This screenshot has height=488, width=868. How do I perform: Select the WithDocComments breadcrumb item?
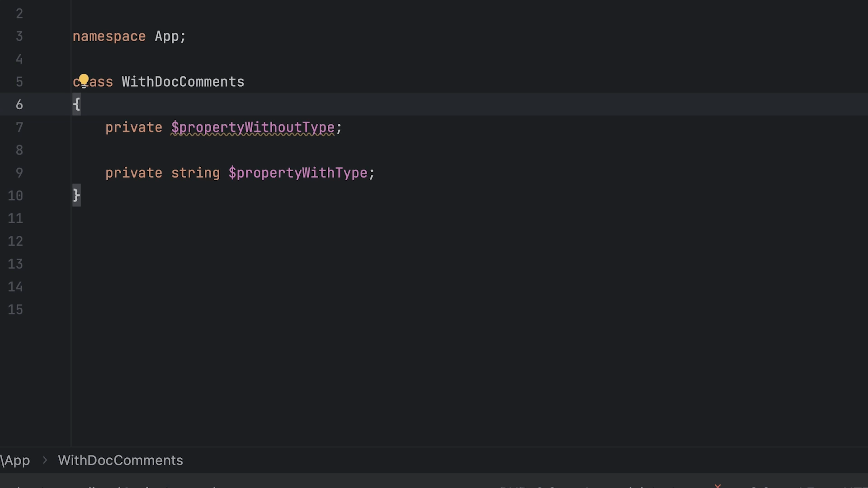click(x=120, y=460)
